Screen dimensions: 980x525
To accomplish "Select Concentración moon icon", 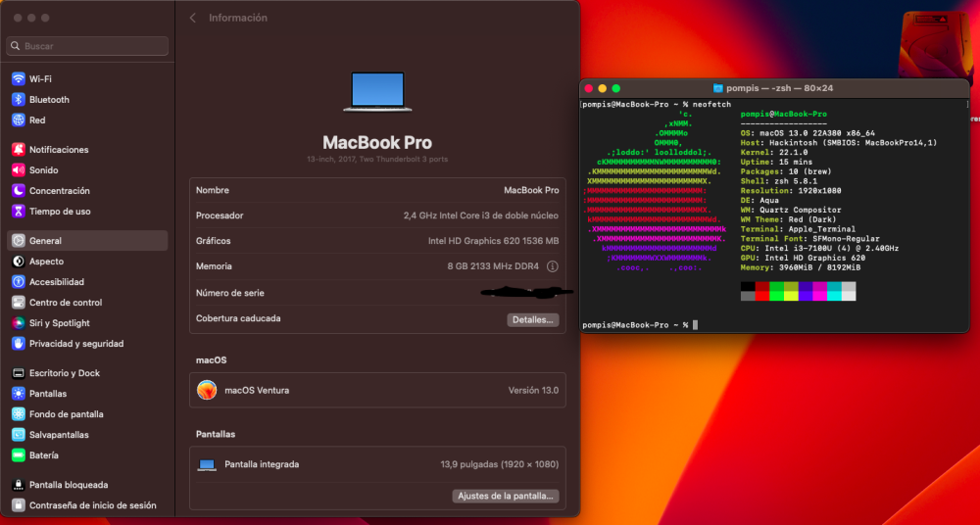I will pyautogui.click(x=18, y=191).
